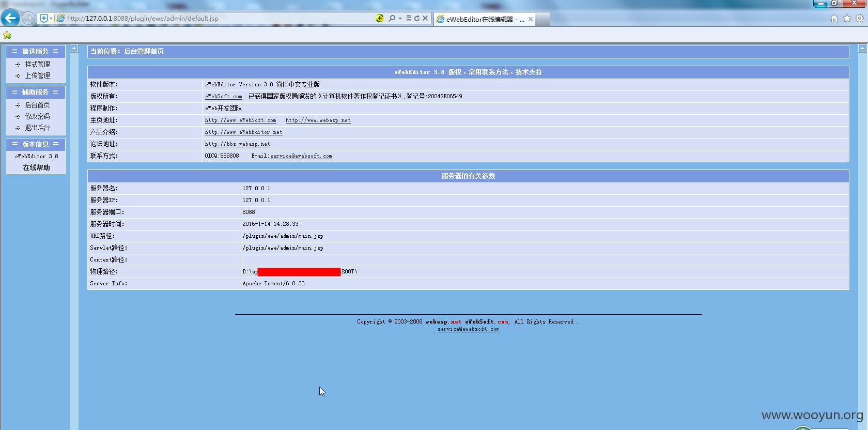Click the URI路径 value '/plugin/ewe/admin/main.jsp'

tap(283, 236)
